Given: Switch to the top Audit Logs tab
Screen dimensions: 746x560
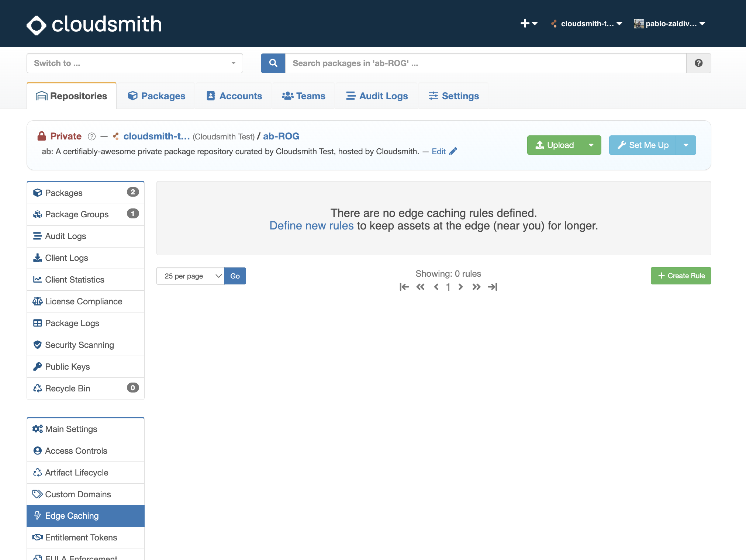Looking at the screenshot, I should click(x=377, y=96).
